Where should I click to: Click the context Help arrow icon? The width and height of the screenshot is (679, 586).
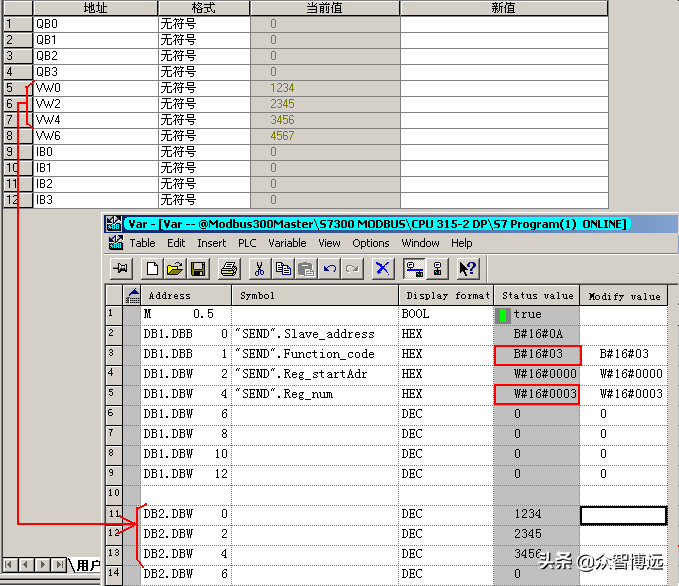[x=467, y=268]
